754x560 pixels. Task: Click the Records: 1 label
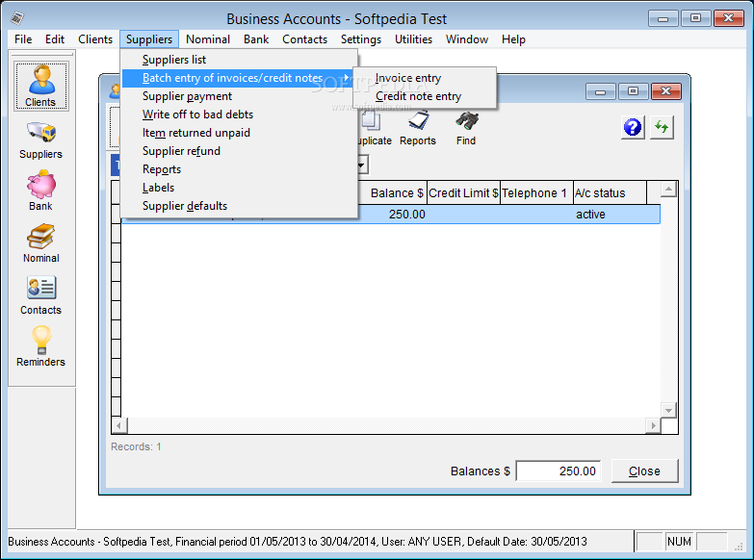[x=136, y=446]
